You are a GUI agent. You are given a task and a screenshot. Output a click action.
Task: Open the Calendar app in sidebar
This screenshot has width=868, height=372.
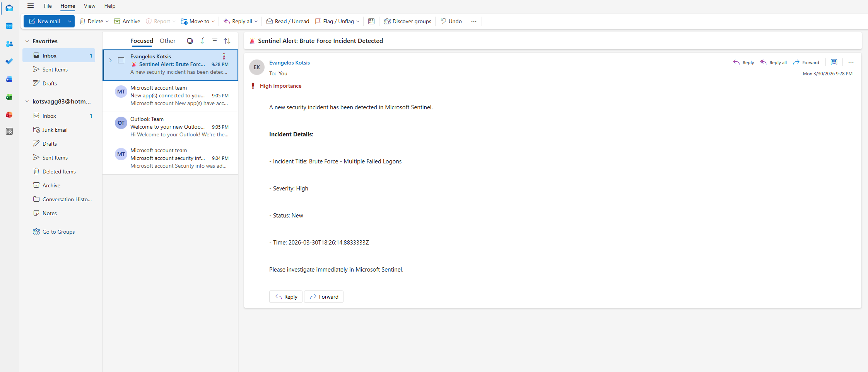9,26
